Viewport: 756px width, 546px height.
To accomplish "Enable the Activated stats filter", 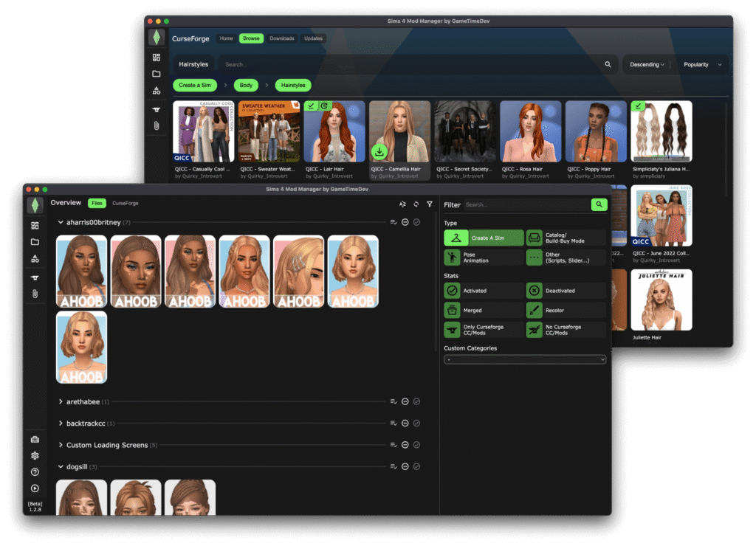I will pyautogui.click(x=483, y=290).
